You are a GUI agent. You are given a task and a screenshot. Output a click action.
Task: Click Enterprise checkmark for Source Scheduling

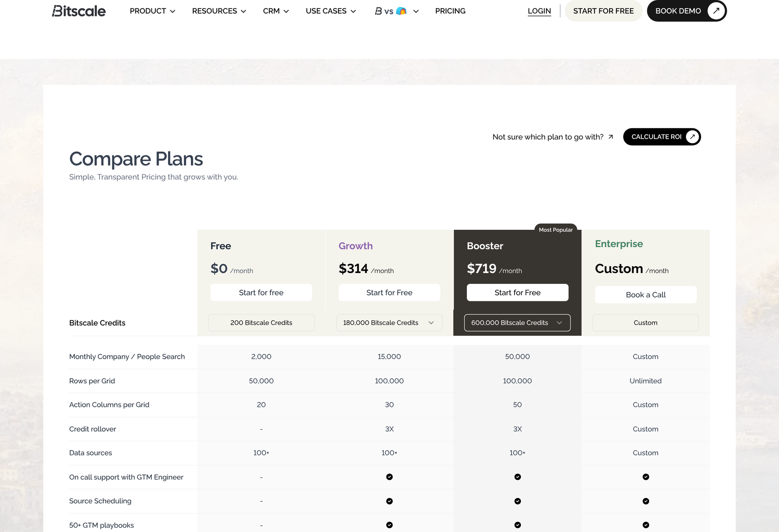[646, 501]
